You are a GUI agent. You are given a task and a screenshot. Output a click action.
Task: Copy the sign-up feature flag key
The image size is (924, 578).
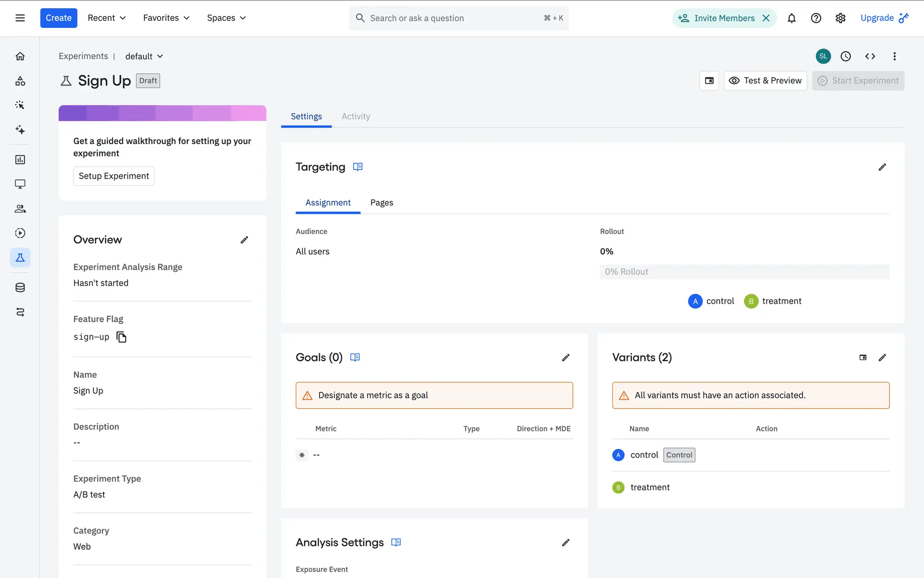click(x=122, y=337)
